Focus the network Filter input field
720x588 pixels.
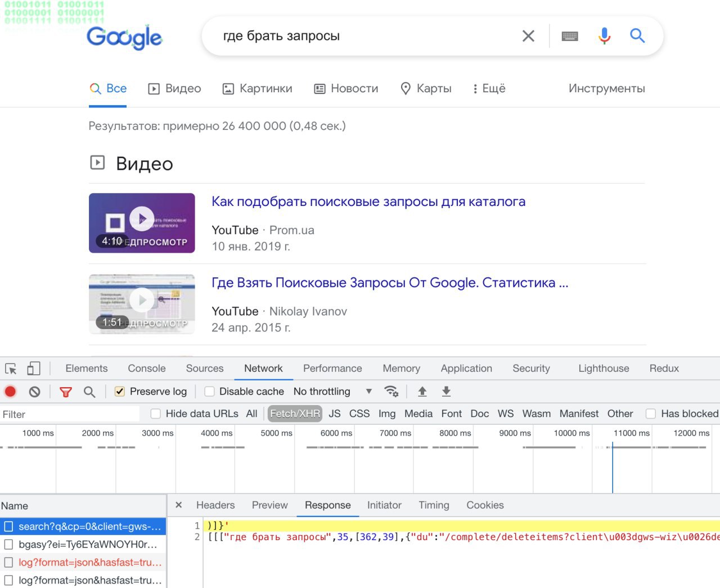70,414
